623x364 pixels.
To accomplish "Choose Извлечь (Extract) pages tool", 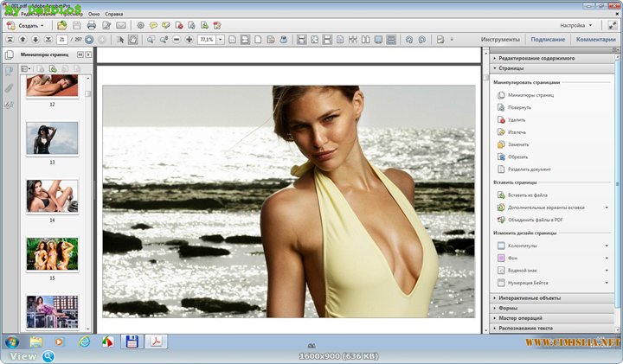I will 517,131.
